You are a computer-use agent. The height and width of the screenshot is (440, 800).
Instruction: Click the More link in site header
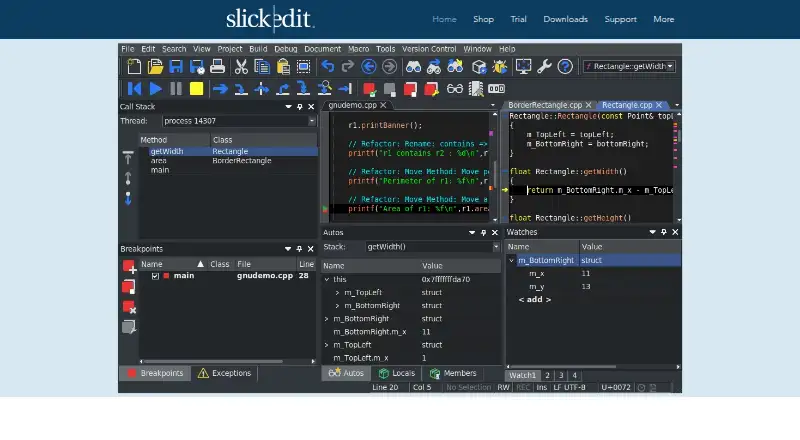click(663, 19)
